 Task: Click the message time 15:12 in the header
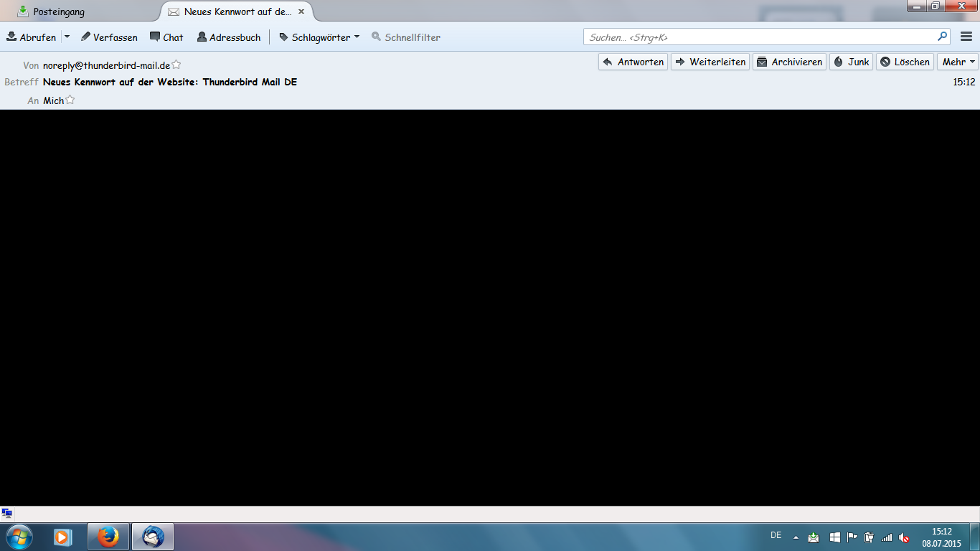pyautogui.click(x=964, y=82)
